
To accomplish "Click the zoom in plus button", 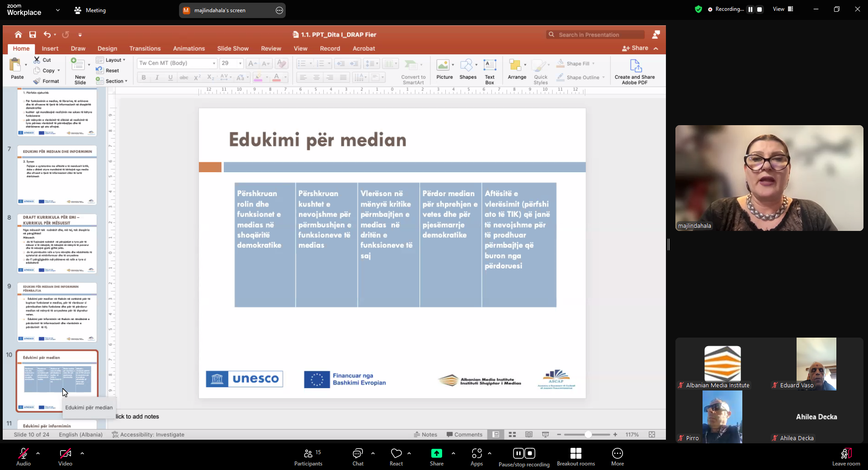I will point(615,434).
